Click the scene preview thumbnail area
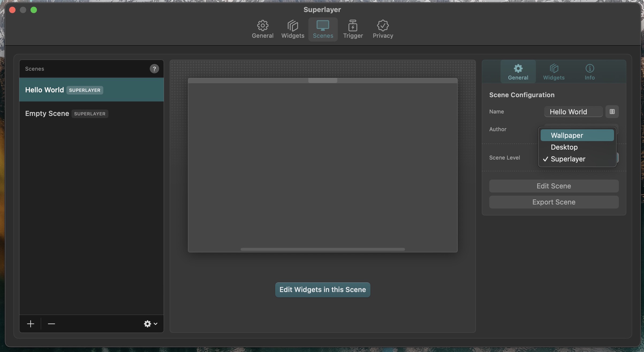The width and height of the screenshot is (644, 352). [x=323, y=165]
